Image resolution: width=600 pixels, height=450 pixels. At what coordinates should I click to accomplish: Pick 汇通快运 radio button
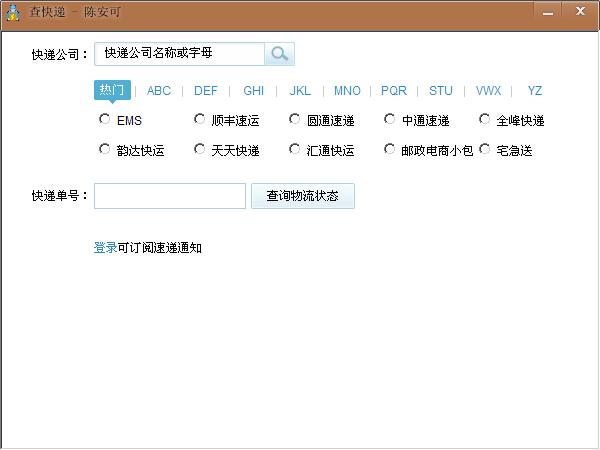tap(294, 149)
